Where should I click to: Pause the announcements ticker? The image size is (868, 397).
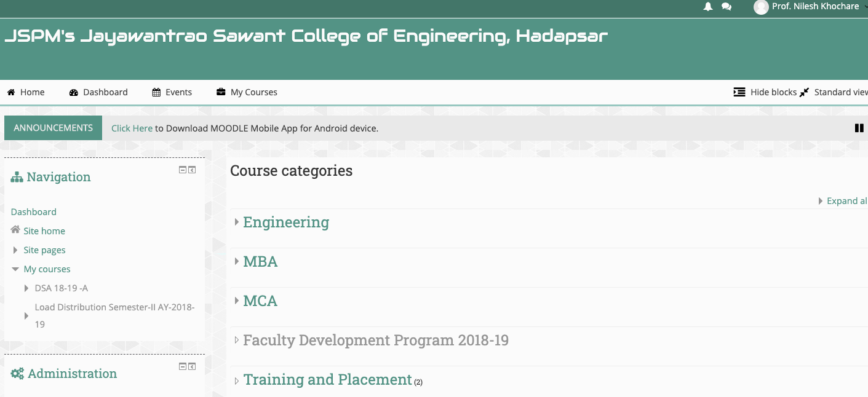[x=859, y=128]
